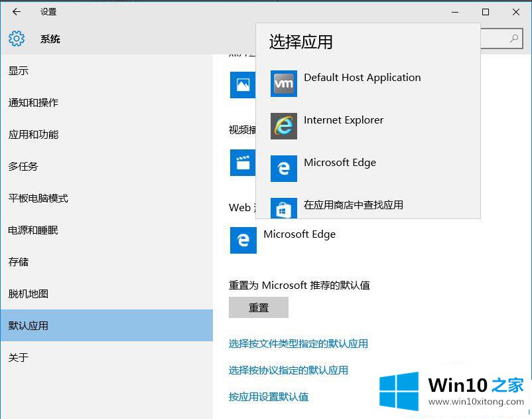Click the 选择应用 popup heading

pos(300,42)
